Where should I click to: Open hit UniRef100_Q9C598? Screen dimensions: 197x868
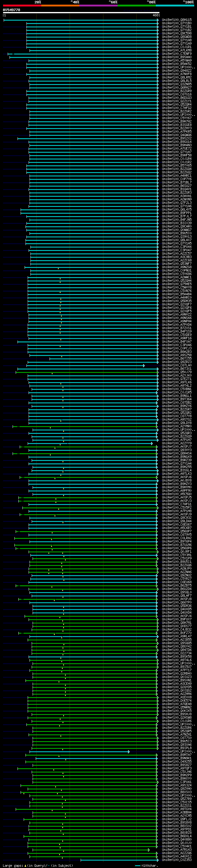click(x=177, y=34)
